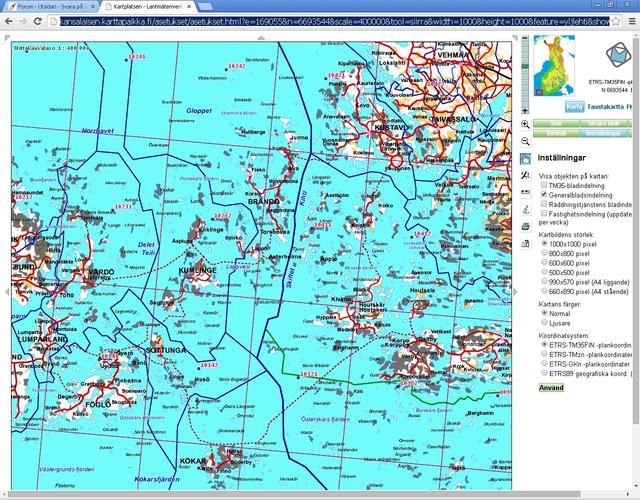Click the minus at zoom bar top

tap(527, 37)
